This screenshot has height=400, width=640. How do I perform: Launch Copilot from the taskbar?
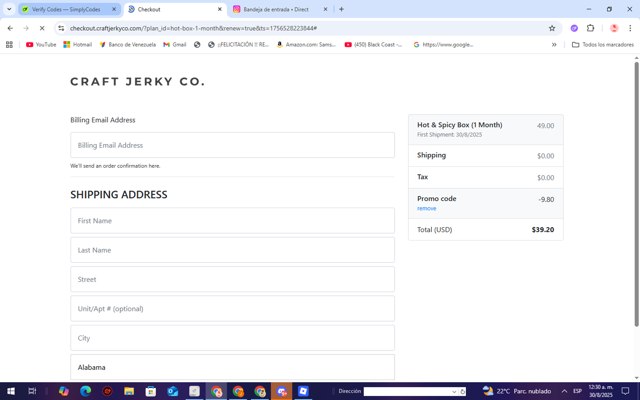pos(64,391)
